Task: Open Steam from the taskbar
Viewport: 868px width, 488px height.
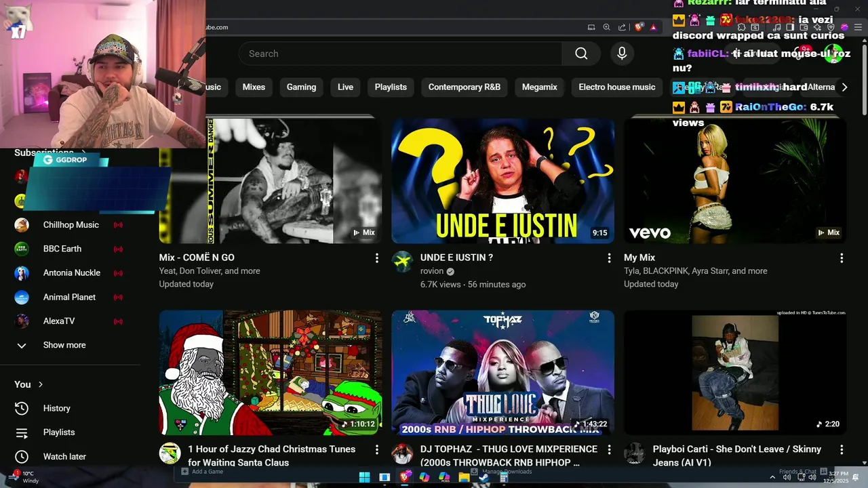Action: pyautogui.click(x=484, y=477)
